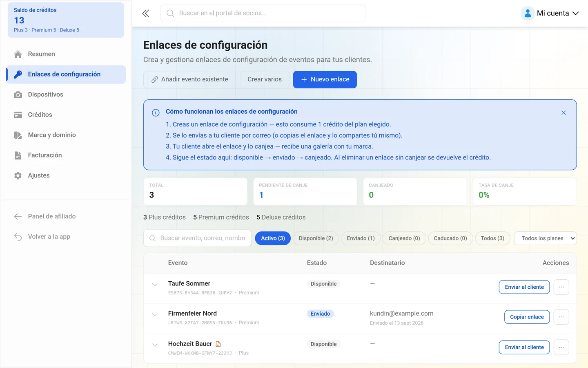Open more actions for Taufe Sommer
588x368 pixels.
click(561, 287)
